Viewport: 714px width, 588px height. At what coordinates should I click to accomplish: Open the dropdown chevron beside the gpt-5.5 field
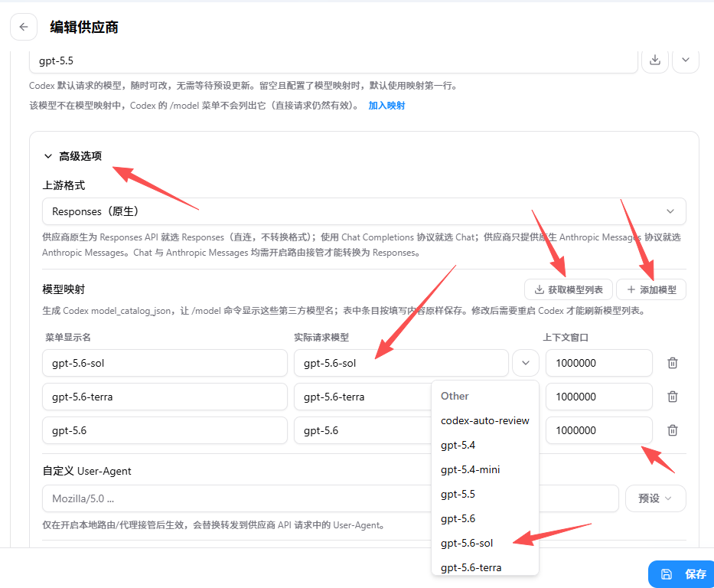[686, 60]
